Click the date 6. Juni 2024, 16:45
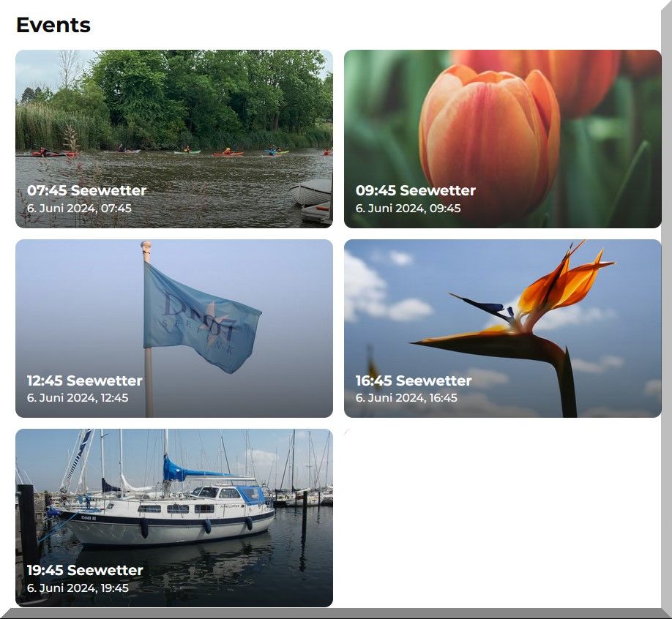Screen dimensions: 672x619 point(406,398)
